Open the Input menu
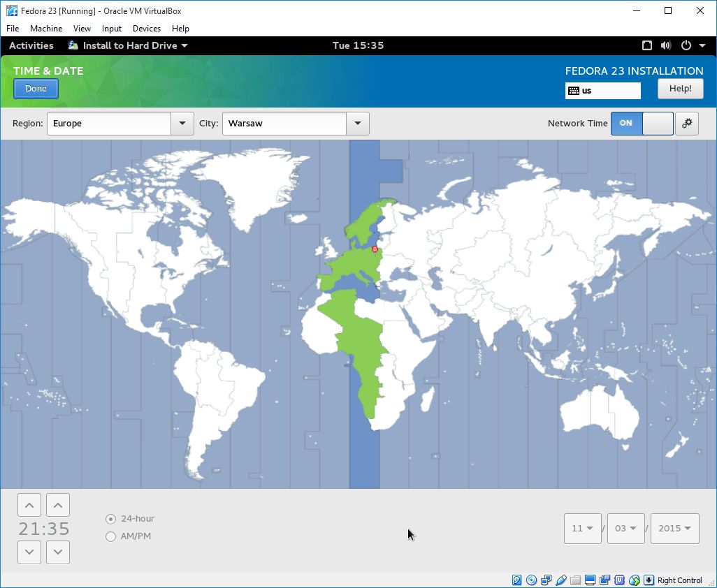 112,29
